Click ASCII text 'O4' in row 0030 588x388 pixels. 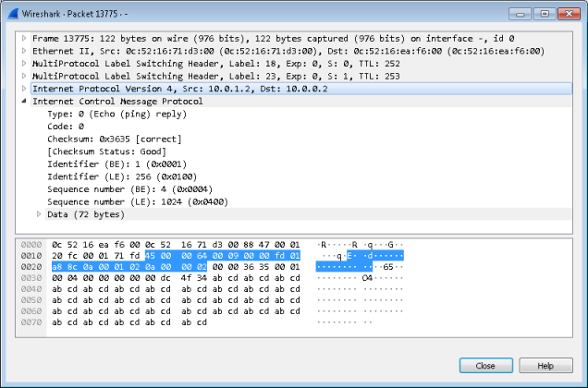(368, 278)
